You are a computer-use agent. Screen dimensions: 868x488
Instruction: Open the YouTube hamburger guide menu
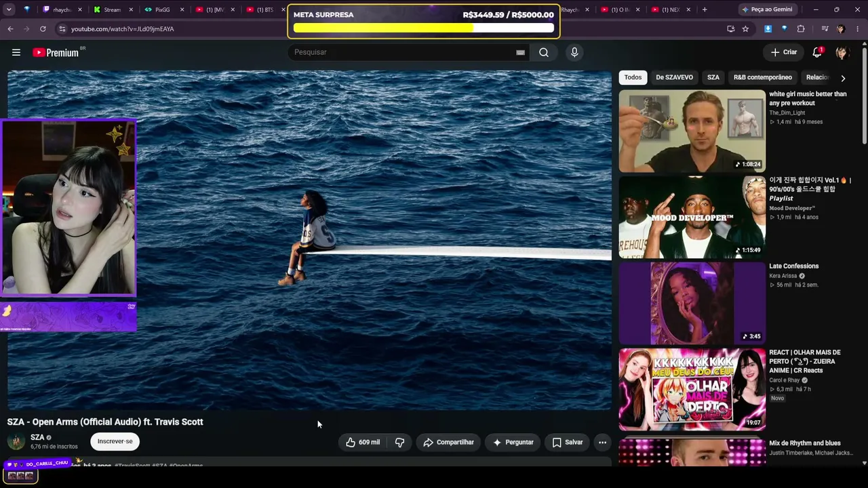coord(16,52)
